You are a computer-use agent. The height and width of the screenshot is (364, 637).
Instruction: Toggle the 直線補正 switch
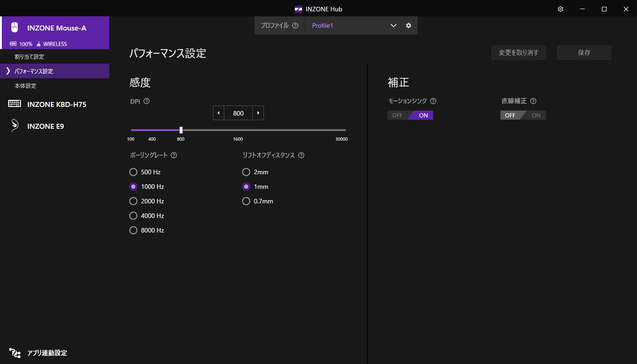[523, 115]
